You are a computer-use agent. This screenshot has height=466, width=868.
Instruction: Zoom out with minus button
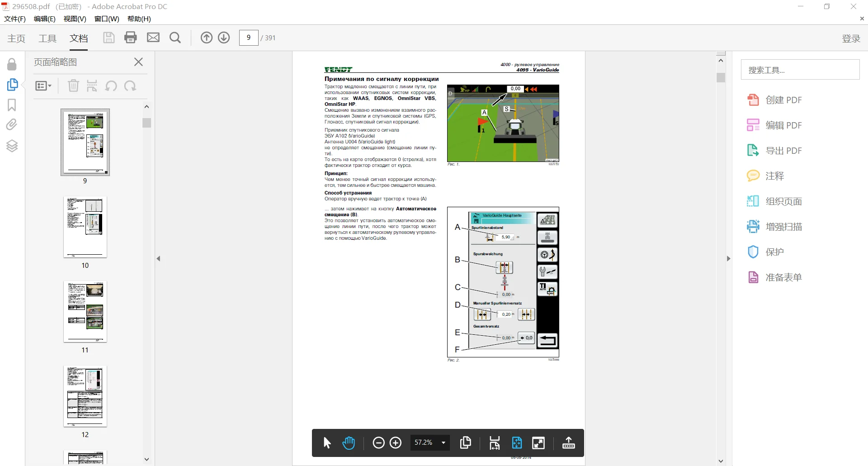point(378,443)
